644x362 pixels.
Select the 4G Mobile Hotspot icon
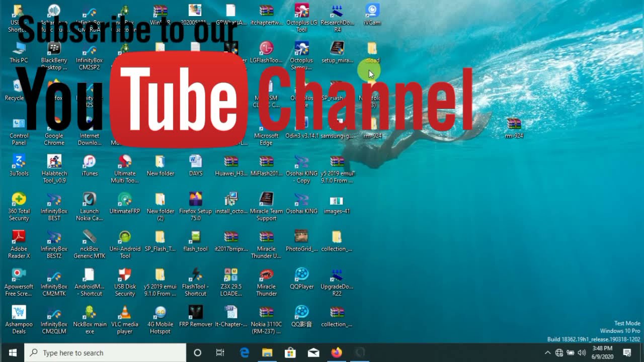[160, 320]
